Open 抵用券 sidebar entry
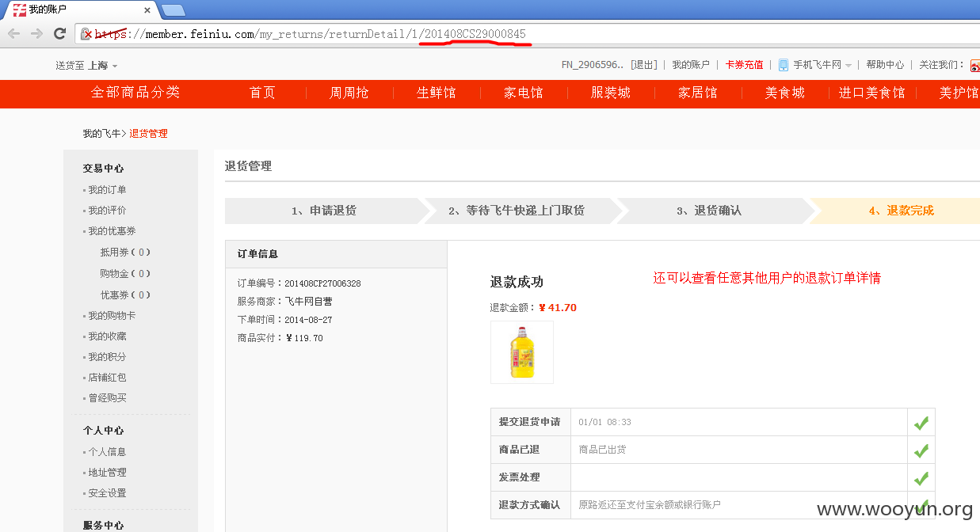Screen dimensions: 980x532 coord(125,253)
